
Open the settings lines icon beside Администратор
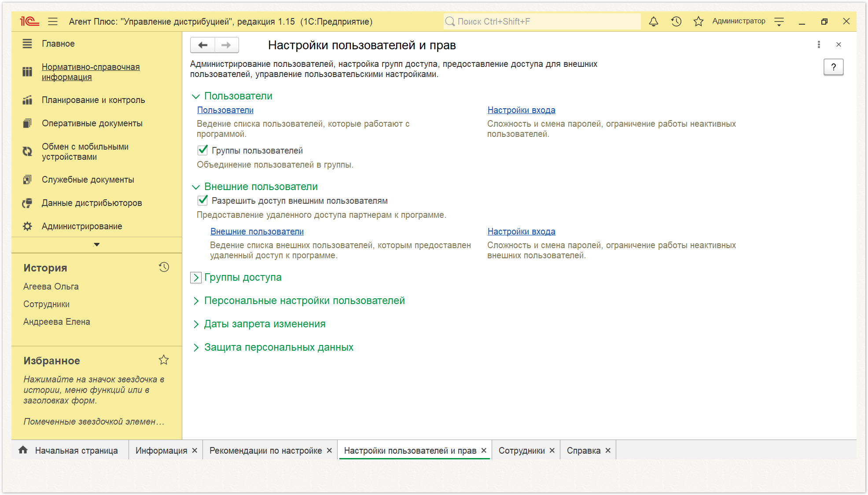(x=779, y=22)
